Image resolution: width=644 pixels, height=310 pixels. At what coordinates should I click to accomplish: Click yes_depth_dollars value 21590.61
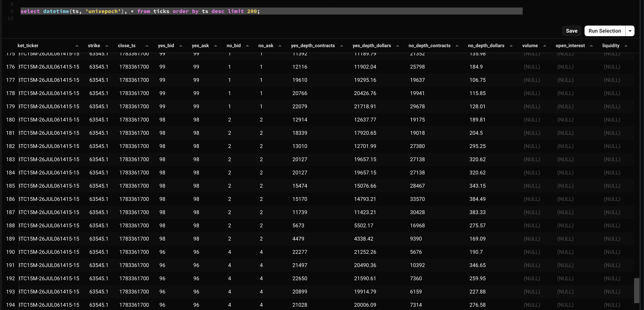365,278
